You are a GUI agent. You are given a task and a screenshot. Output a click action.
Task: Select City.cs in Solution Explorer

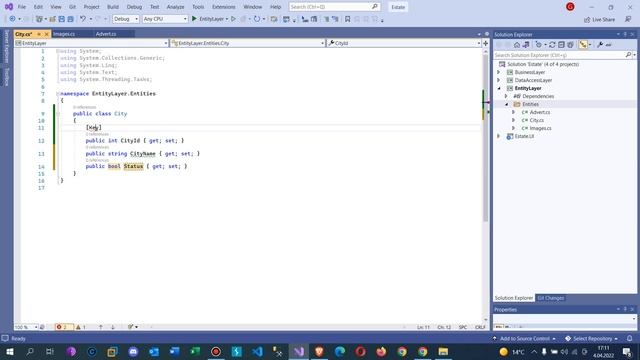click(x=536, y=120)
